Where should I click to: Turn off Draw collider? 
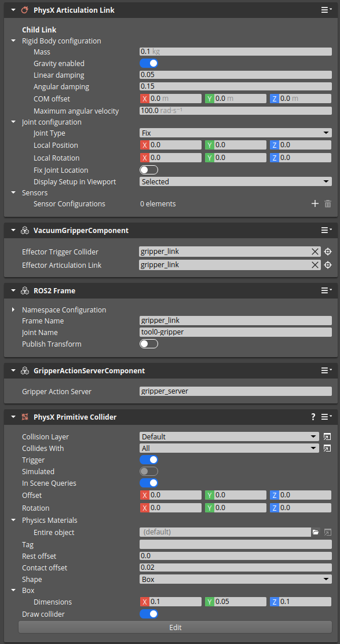coord(149,614)
